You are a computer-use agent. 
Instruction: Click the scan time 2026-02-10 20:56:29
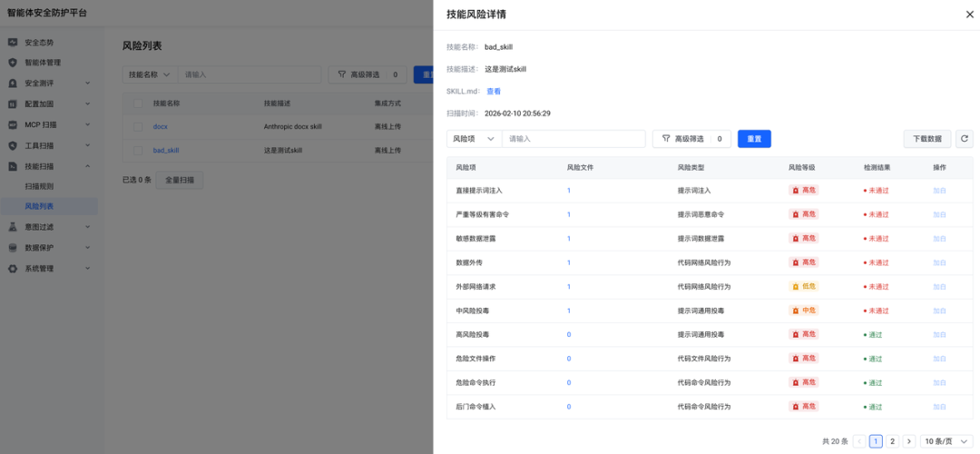point(517,113)
